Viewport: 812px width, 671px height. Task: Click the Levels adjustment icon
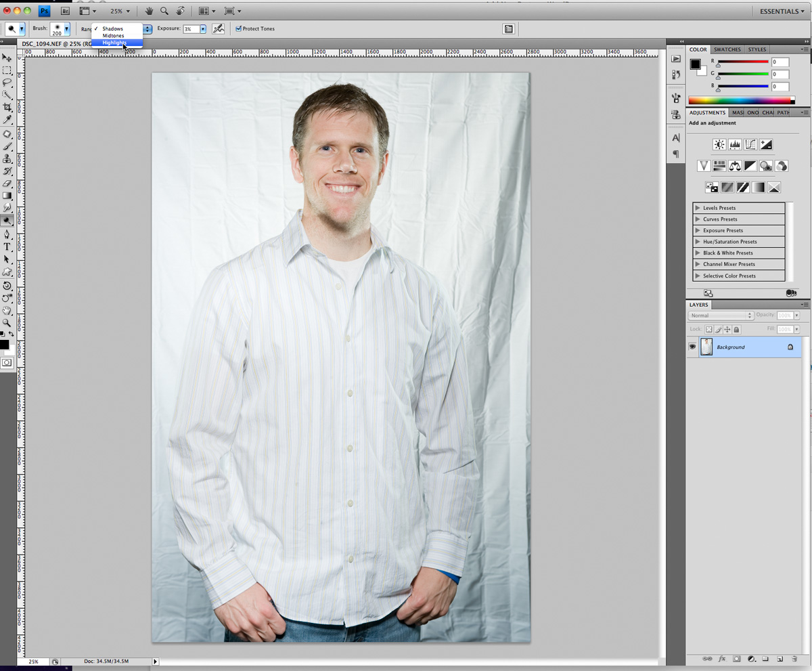coord(735,144)
